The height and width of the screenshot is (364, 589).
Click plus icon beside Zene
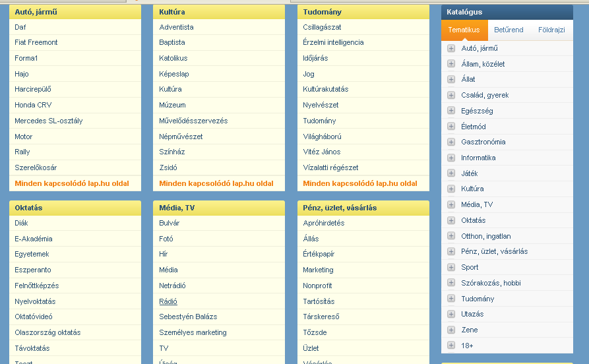[x=451, y=330]
